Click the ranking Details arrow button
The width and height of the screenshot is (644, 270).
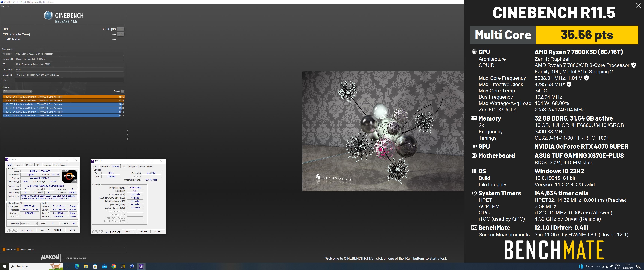point(122,91)
